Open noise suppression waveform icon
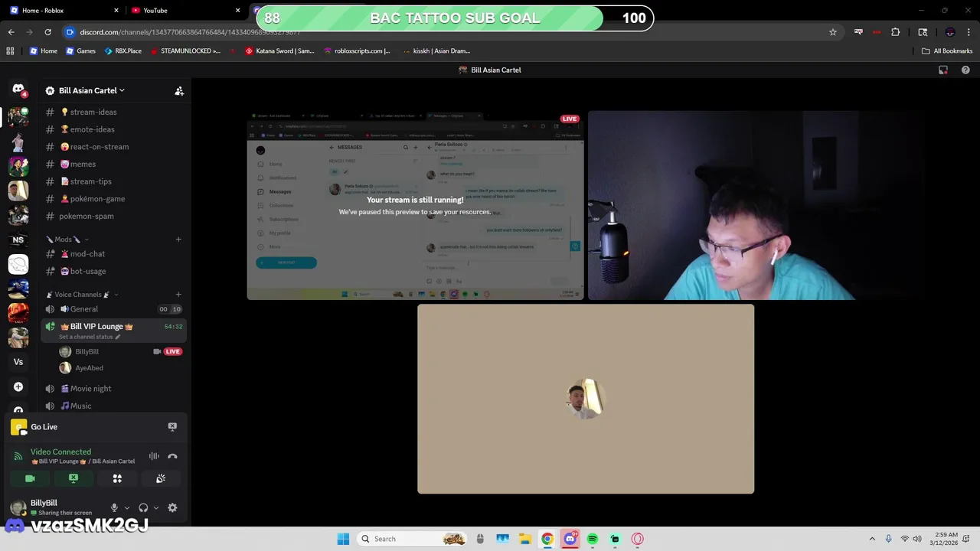The width and height of the screenshot is (980, 551). 154,456
